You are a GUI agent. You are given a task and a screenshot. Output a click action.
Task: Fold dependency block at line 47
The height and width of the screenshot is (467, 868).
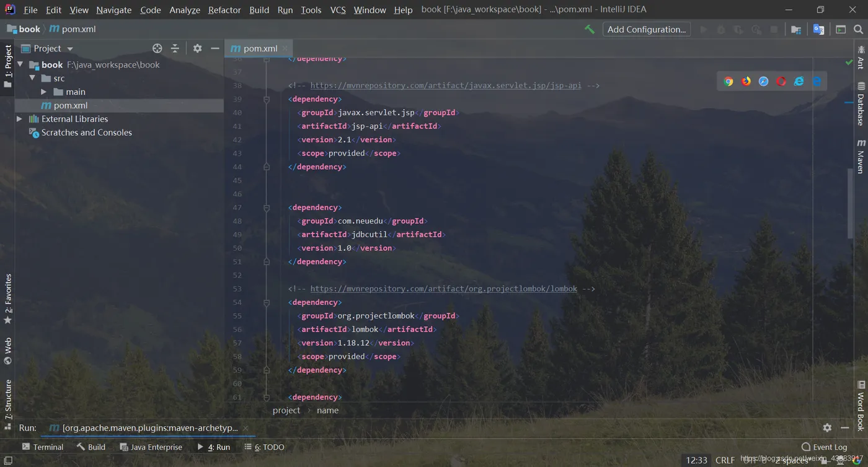point(267,207)
